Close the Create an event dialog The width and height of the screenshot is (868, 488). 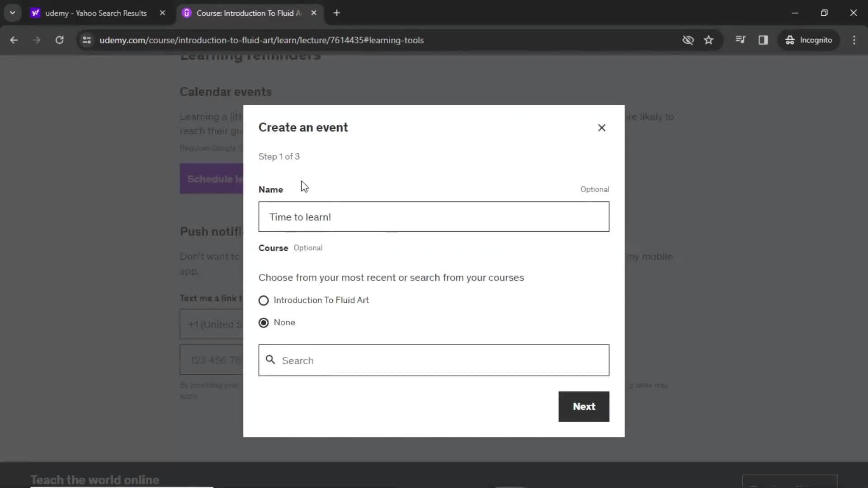coord(602,127)
